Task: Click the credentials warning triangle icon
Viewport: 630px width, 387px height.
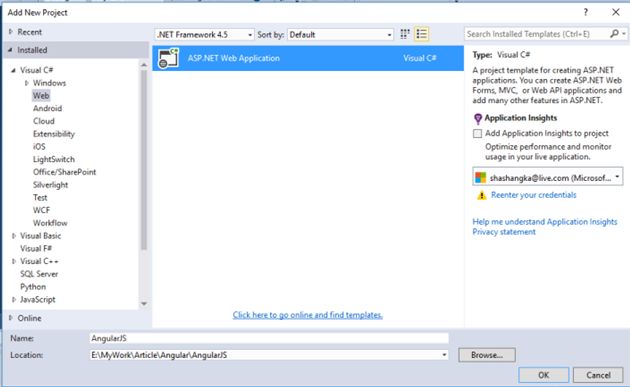Action: [481, 195]
